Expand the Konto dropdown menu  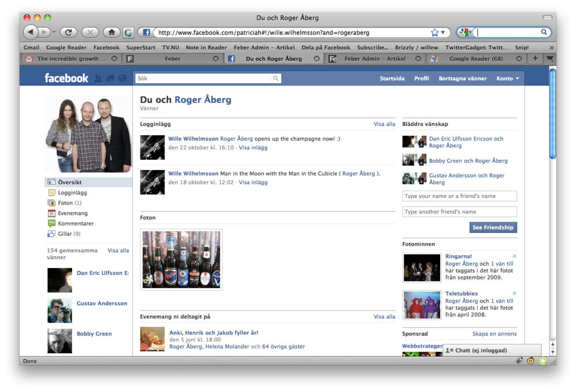[x=508, y=78]
